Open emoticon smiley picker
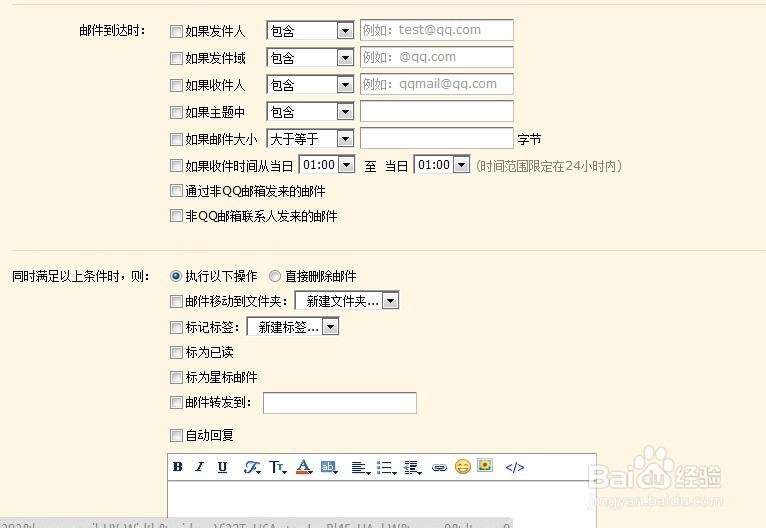Viewport: 766px width, 528px height. (463, 467)
